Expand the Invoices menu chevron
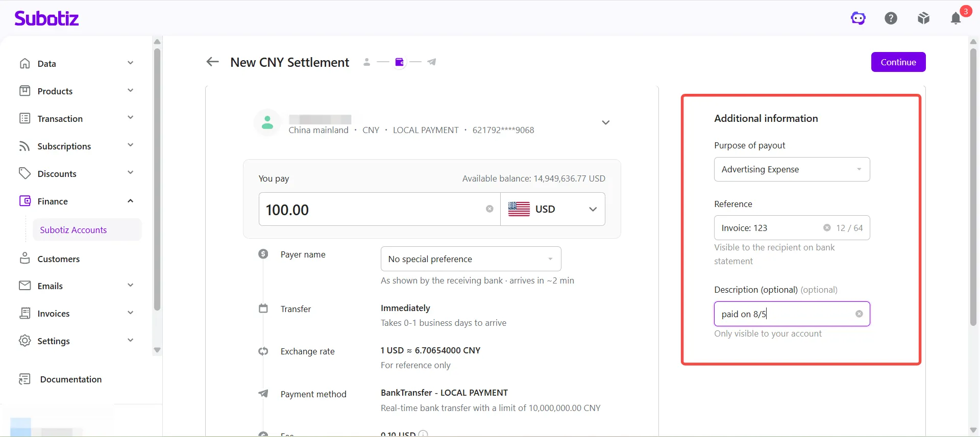Screen dimensions: 980x437 [130, 313]
